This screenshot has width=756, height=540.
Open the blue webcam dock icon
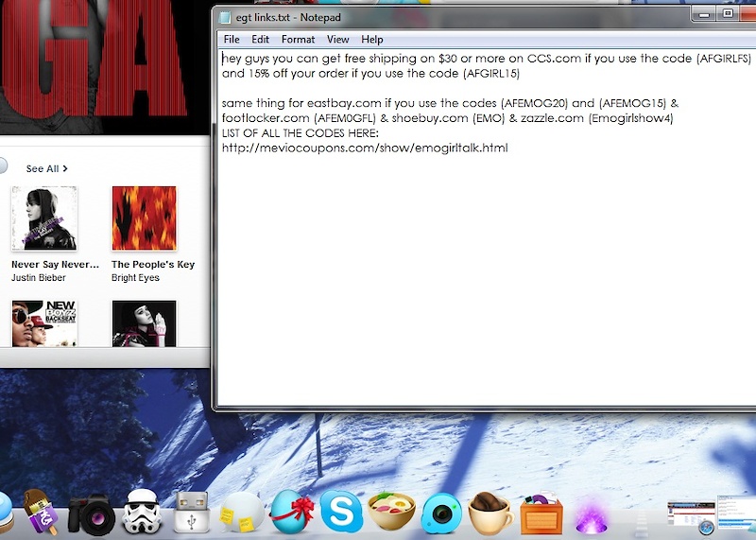pyautogui.click(x=441, y=514)
